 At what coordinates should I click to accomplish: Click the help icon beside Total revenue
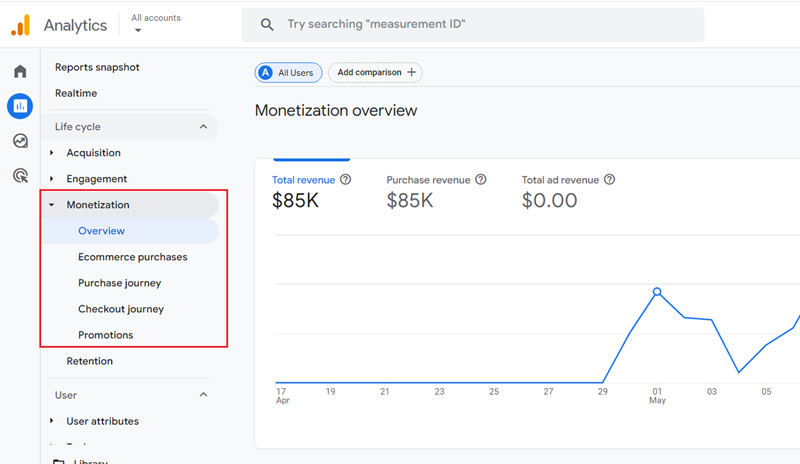point(345,179)
